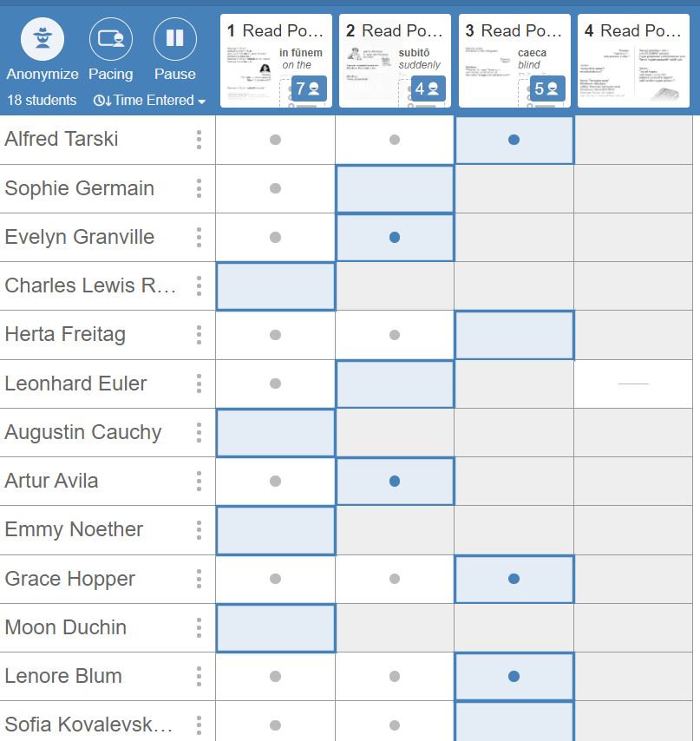Select screen 2 Read Po... tab
The image size is (700, 741).
tap(395, 31)
